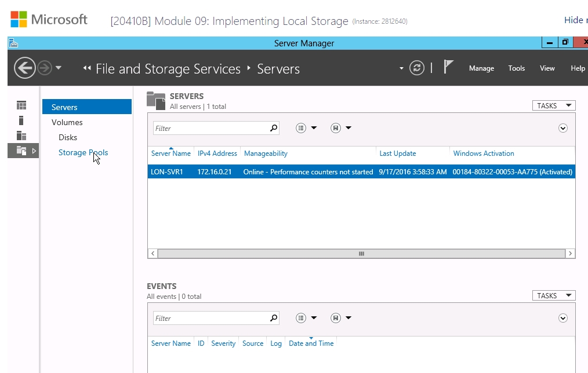Sort by Windows Activation column
This screenshot has width=588, height=373.
[x=484, y=153]
